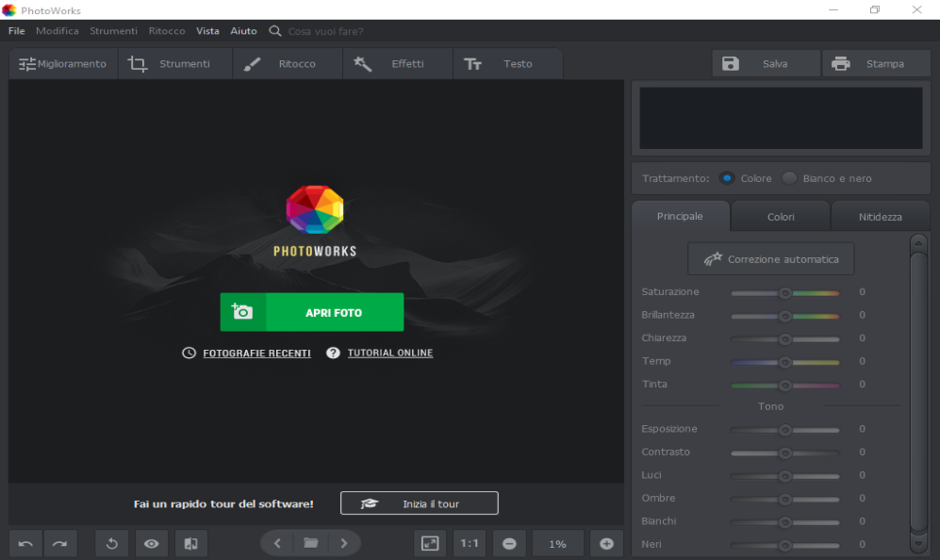Screen dimensions: 940x560
Task: Click the green Apri Foto button
Action: [312, 312]
